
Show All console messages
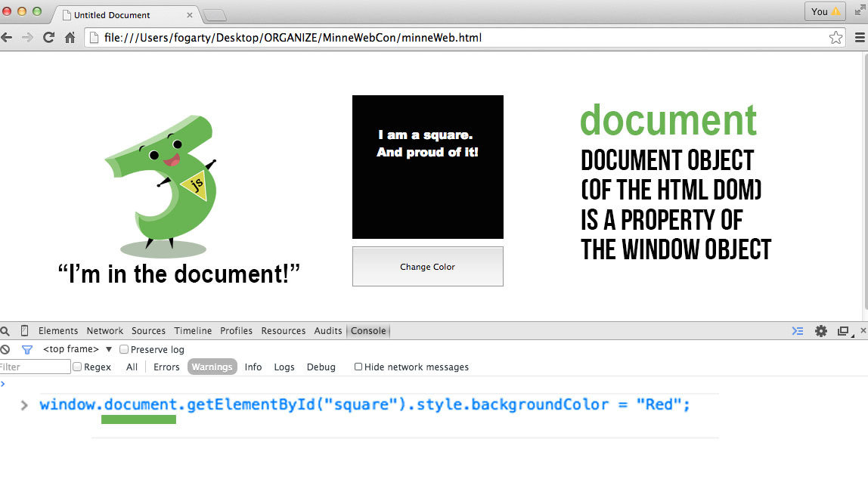[x=132, y=367]
